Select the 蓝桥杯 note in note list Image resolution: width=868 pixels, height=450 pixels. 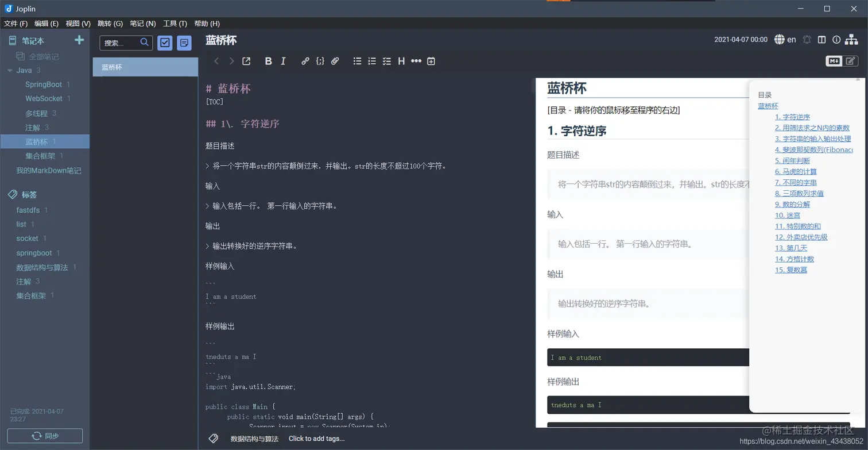145,67
